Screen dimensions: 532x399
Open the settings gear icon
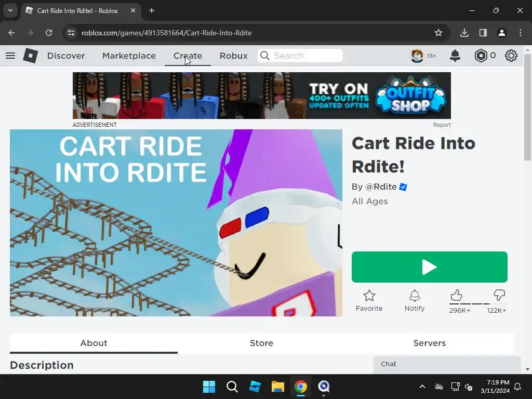coord(511,56)
